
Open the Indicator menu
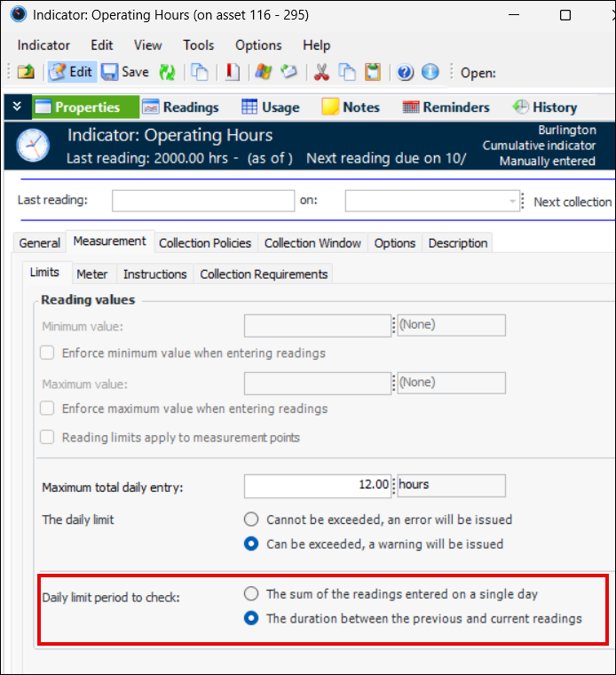pyautogui.click(x=43, y=45)
